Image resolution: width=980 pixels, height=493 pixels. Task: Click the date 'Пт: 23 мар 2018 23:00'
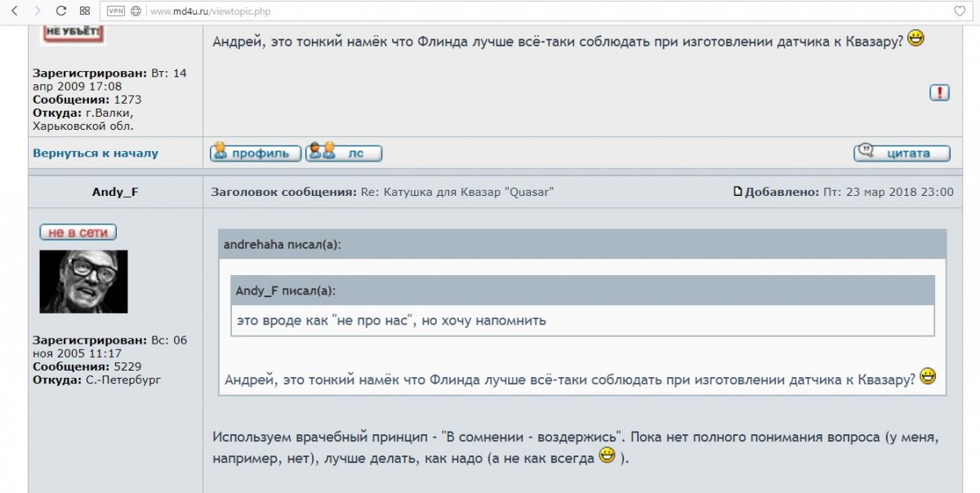click(888, 192)
